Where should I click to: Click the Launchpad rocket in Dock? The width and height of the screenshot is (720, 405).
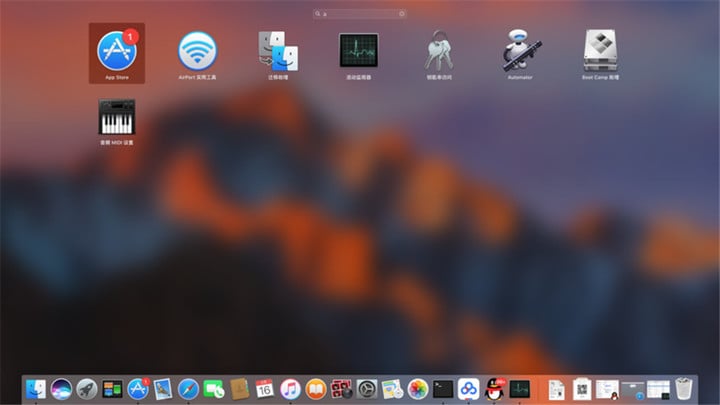click(x=87, y=389)
